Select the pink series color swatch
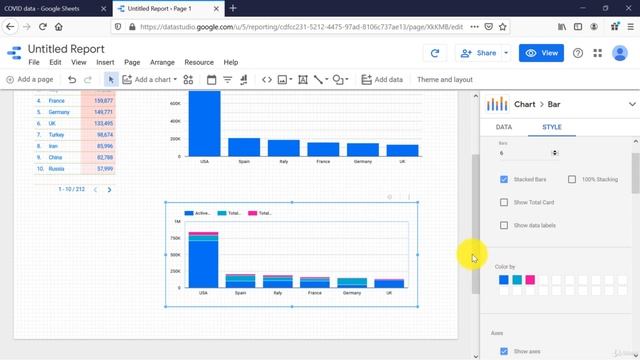The width and height of the screenshot is (640, 360). point(530,280)
